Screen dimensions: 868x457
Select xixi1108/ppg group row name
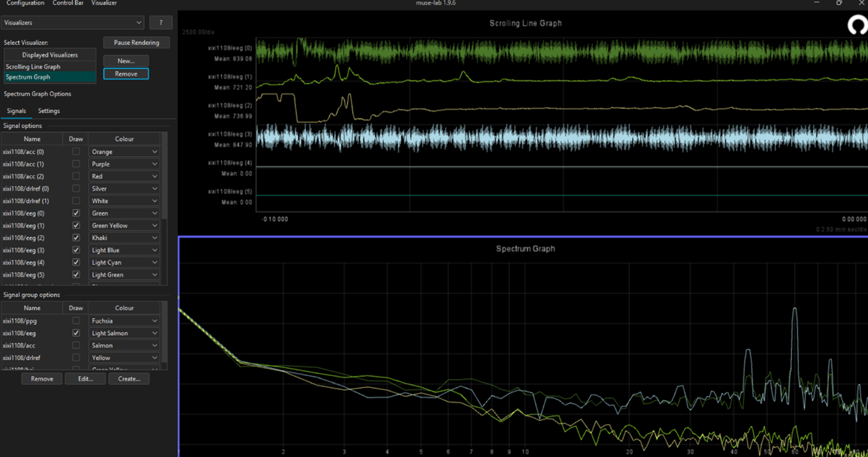[20, 321]
